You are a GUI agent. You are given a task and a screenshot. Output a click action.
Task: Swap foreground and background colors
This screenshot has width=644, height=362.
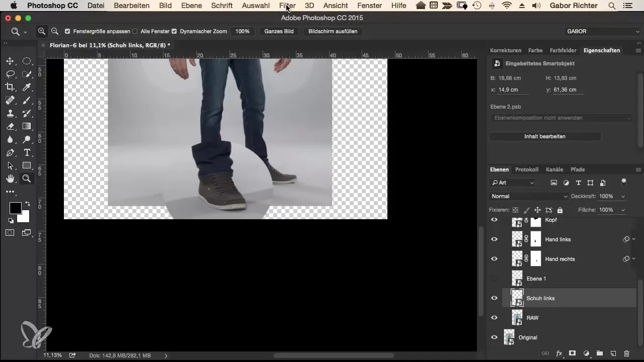pyautogui.click(x=27, y=204)
